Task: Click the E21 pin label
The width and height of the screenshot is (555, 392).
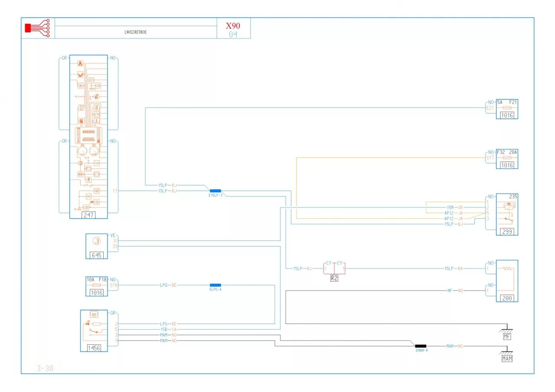Action: coord(490,108)
